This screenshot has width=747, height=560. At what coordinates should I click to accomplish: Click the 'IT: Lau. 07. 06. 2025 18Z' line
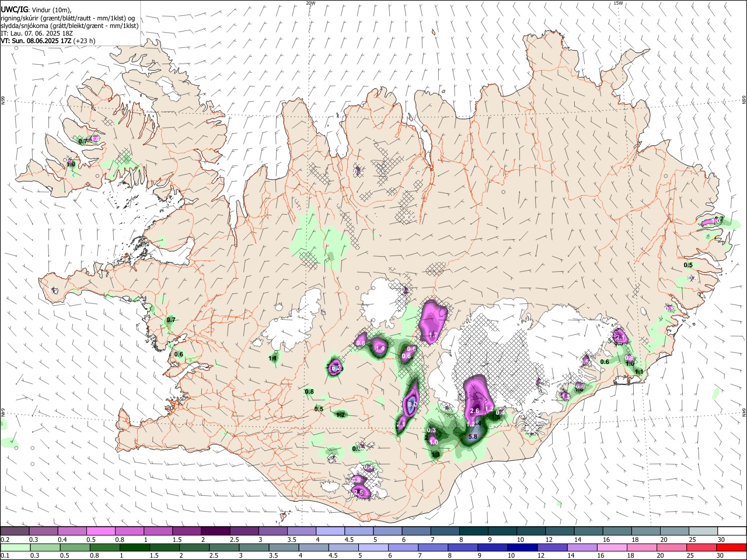(36, 33)
